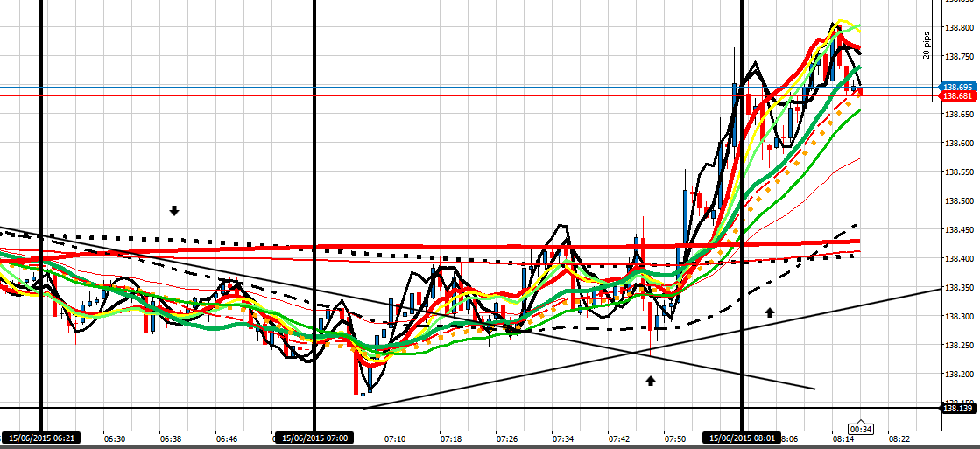Click the 138.250 price axis label
Screen dimensions: 980x449
coord(961,346)
